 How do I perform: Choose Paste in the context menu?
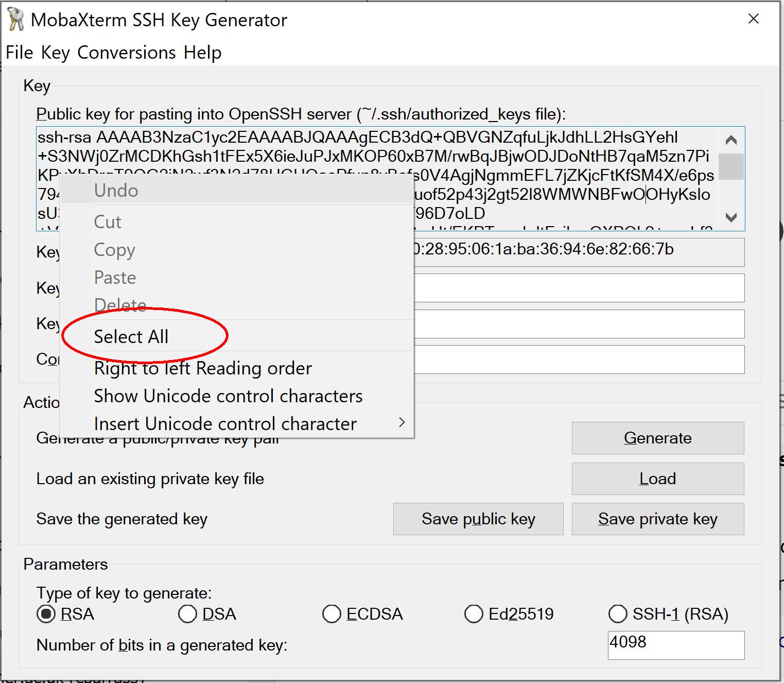point(237,277)
